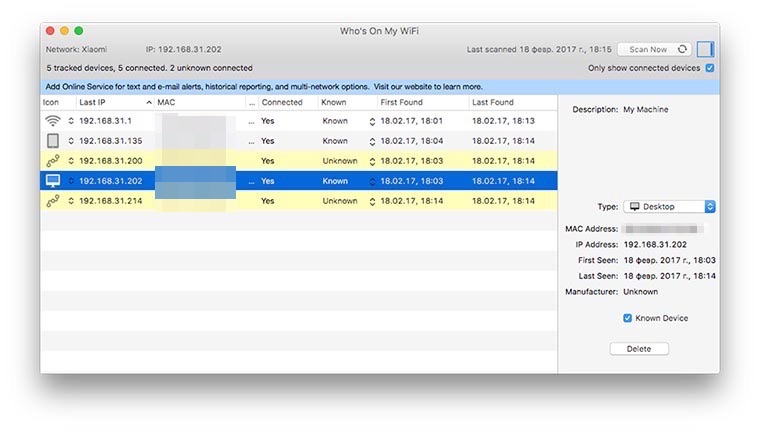This screenshot has width=760, height=431.
Task: Uncheck the Known Device checkbox
Action: (x=627, y=318)
